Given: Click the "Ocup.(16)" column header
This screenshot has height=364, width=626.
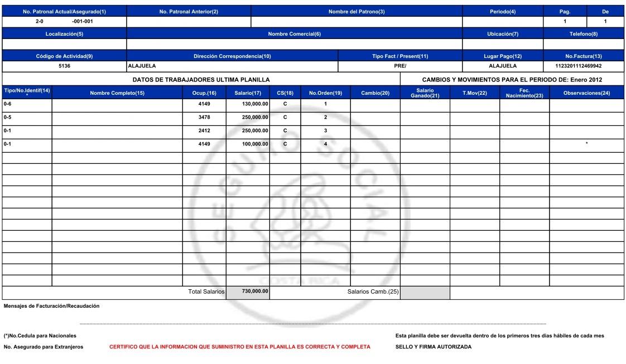Looking at the screenshot, I should pos(204,93).
